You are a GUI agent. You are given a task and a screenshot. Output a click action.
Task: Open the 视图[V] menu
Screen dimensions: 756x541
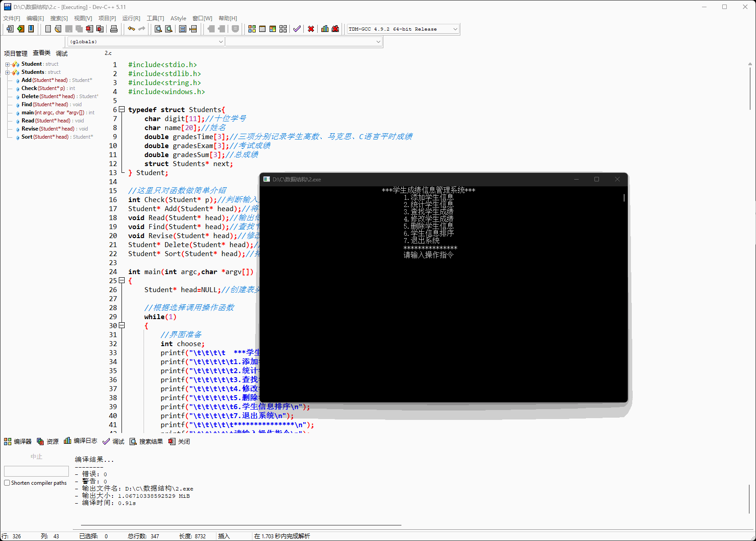click(83, 18)
